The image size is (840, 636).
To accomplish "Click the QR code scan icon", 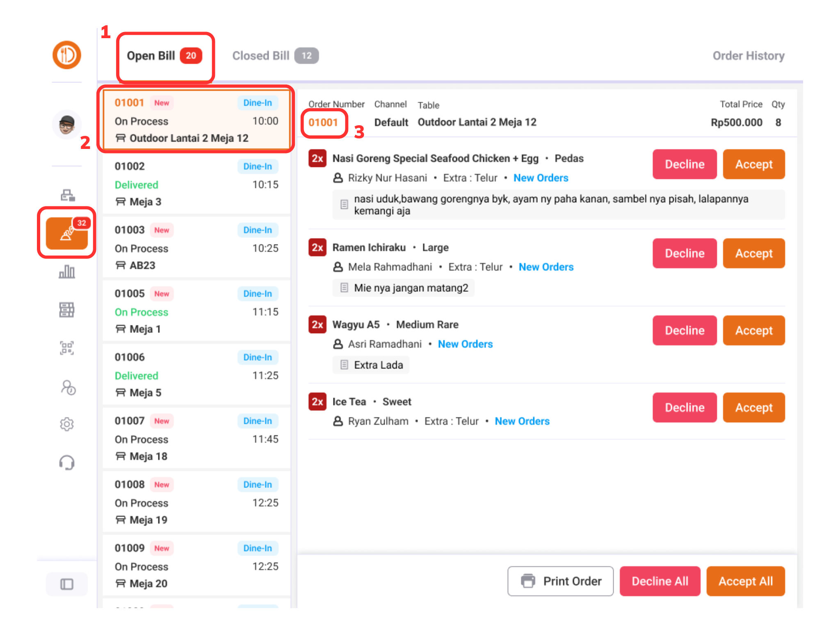I will tap(67, 348).
